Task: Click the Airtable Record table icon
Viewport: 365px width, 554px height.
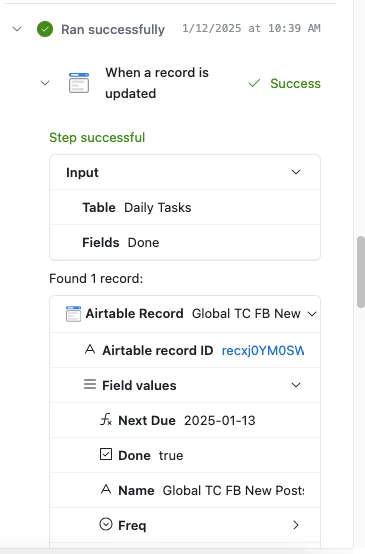Action: coord(73,314)
